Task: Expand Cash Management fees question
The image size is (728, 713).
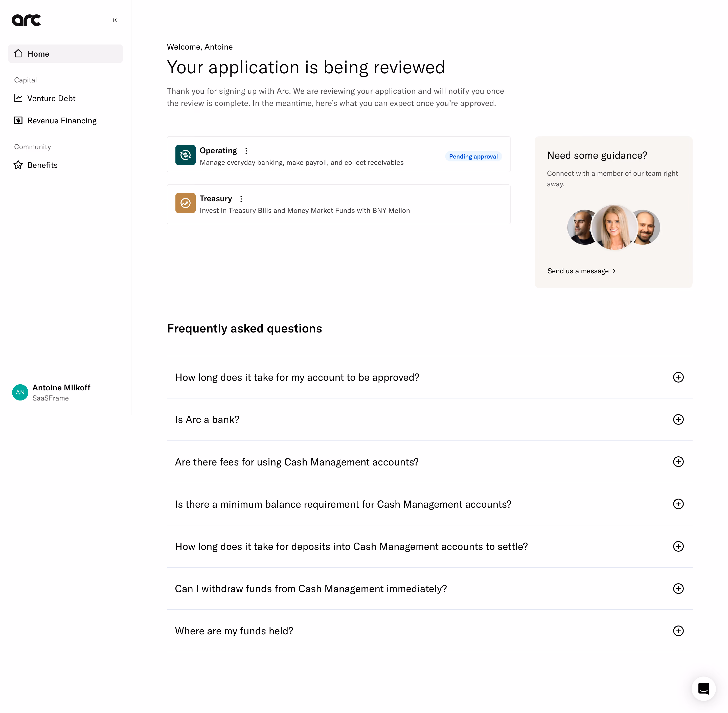Action: click(x=429, y=462)
